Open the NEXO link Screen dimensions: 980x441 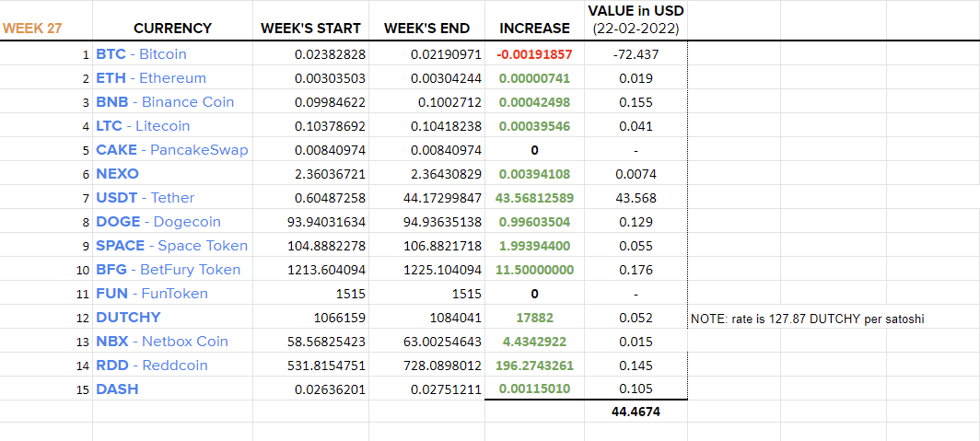pyautogui.click(x=118, y=174)
